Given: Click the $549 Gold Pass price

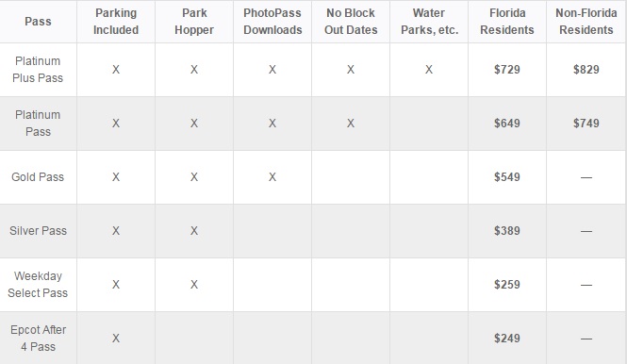Looking at the screenshot, I should click(x=507, y=176).
